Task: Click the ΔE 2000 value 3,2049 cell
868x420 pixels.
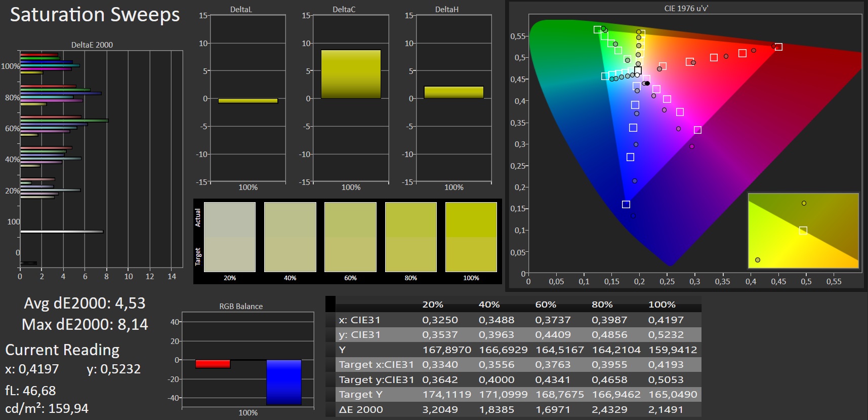Action: [x=440, y=409]
